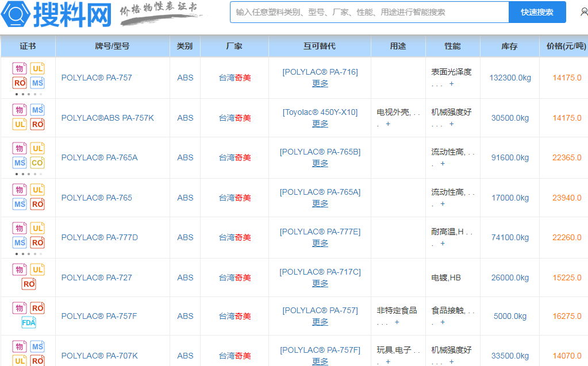Open the FDA certificate icon for PA-757F

pos(28,322)
